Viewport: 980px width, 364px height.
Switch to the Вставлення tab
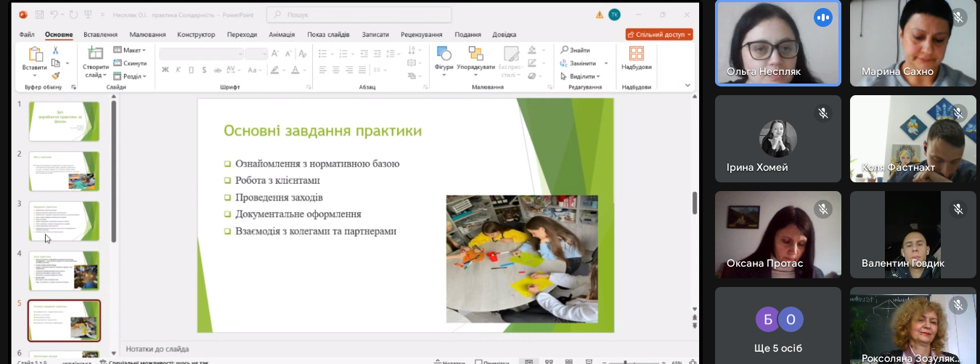(x=100, y=34)
